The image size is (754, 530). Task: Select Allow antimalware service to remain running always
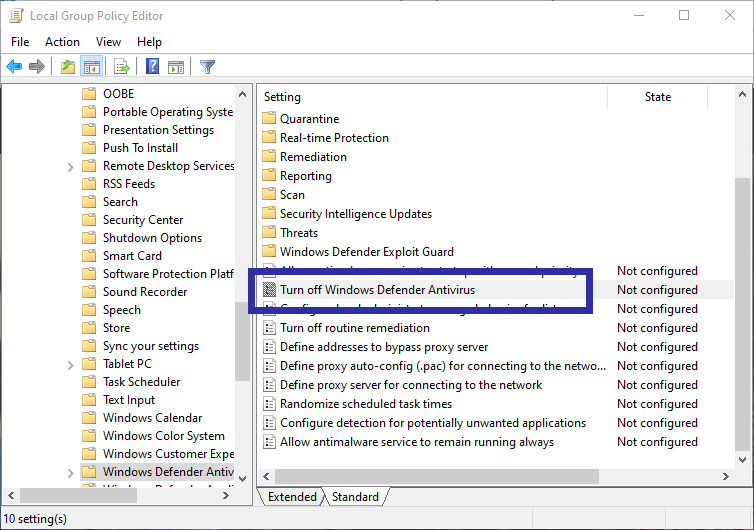tap(417, 442)
